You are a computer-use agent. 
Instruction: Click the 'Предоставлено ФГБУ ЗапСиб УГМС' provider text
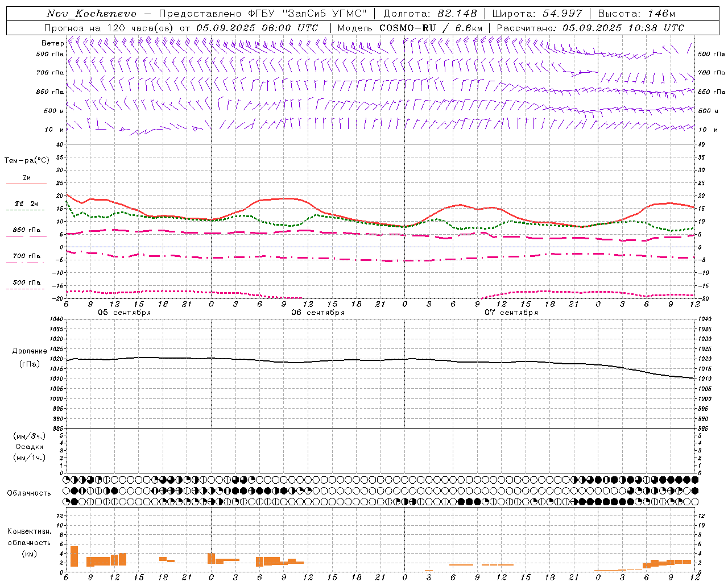click(262, 14)
